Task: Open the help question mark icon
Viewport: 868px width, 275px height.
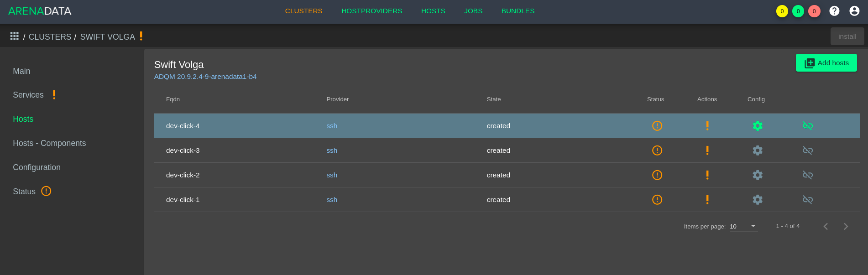Action: point(834,11)
